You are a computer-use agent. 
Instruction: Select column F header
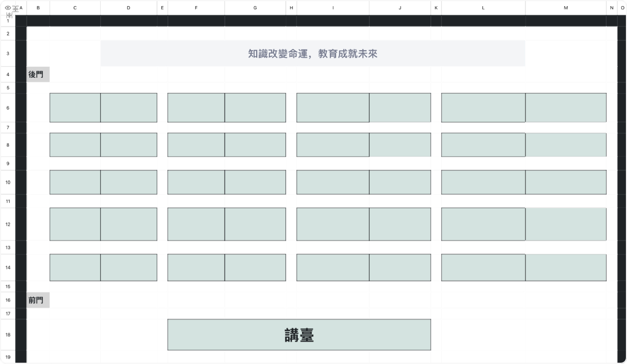pyautogui.click(x=196, y=8)
